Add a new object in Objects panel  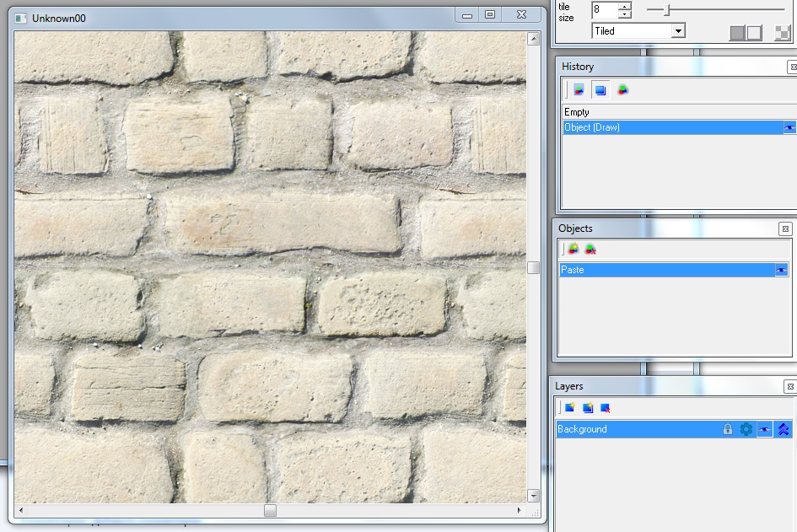point(574,249)
